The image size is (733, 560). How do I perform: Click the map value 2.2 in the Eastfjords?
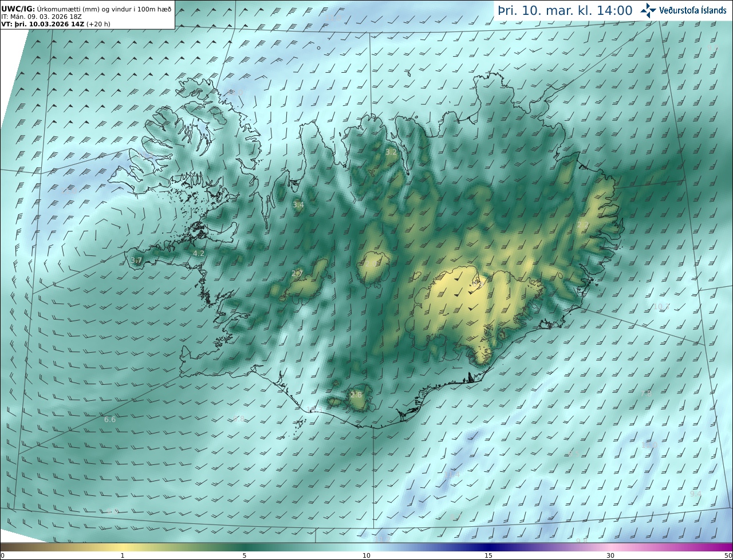(x=583, y=224)
